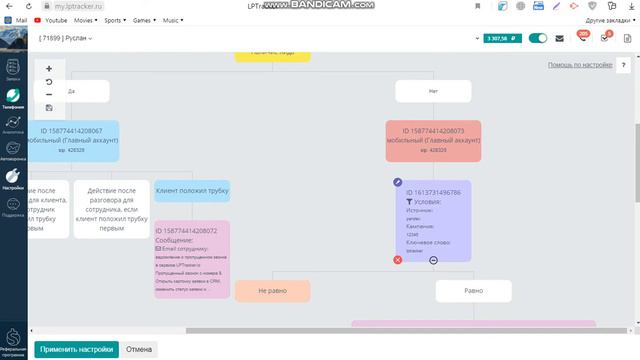This screenshot has height=360, width=640.
Task: Open phone call notifications with the red badge
Action: 583,37
